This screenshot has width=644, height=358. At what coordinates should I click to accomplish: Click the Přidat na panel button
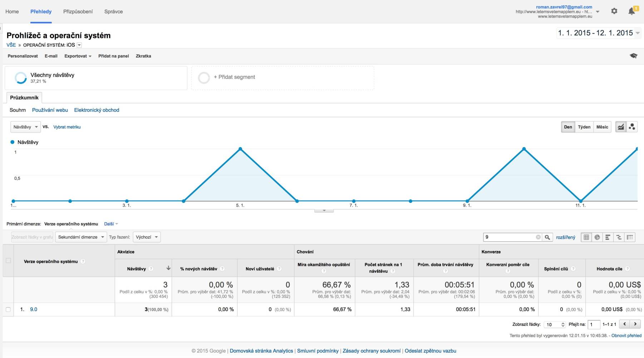pos(113,56)
